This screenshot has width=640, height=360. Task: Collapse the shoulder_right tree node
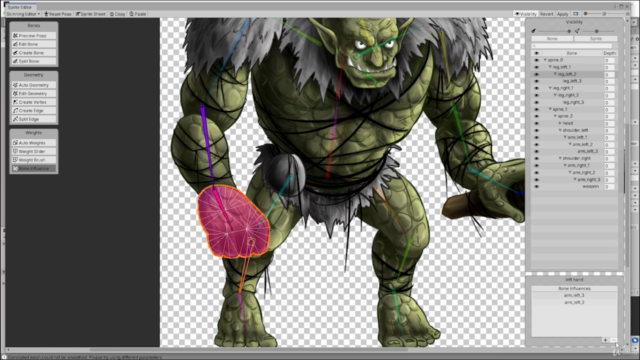point(560,158)
